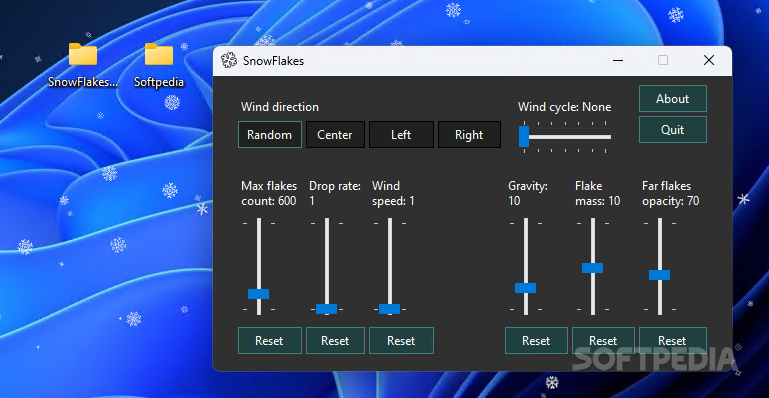This screenshot has width=769, height=398.
Task: Click the Wind cycle slider handle
Action: coord(524,136)
